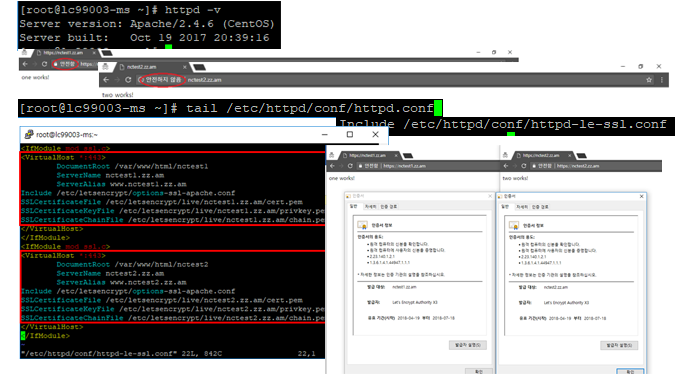The width and height of the screenshot is (700, 377).
Task: Open '인증 경로' tab in the nctest2 certificate dialog
Action: (540, 207)
